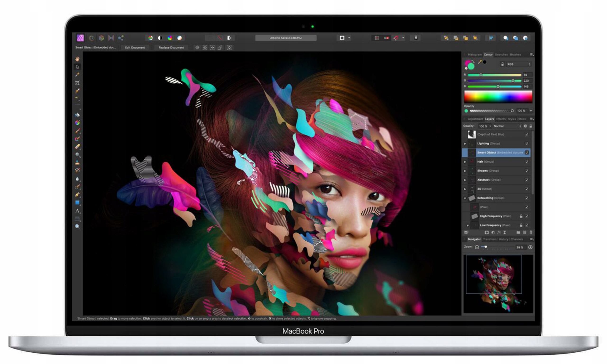Click the R channel colour slider
This screenshot has width=607, height=364.
point(494,75)
